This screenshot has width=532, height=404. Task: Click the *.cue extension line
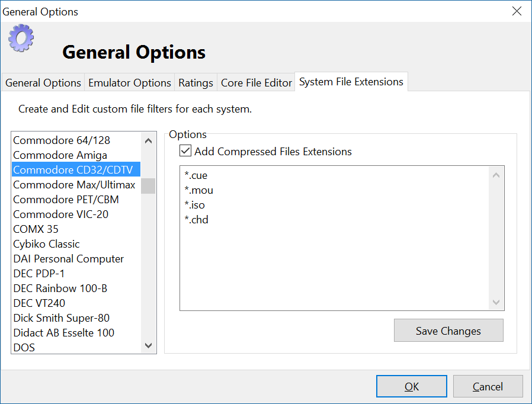(196, 175)
